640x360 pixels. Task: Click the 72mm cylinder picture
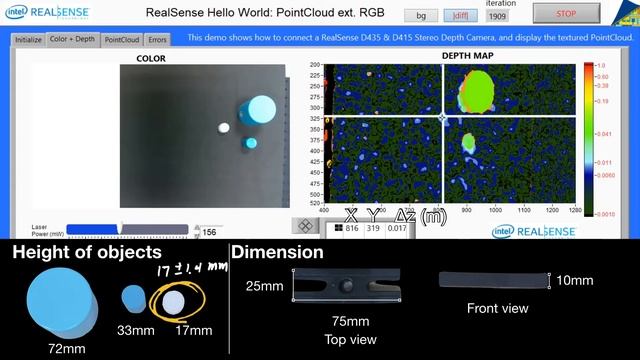point(62,303)
